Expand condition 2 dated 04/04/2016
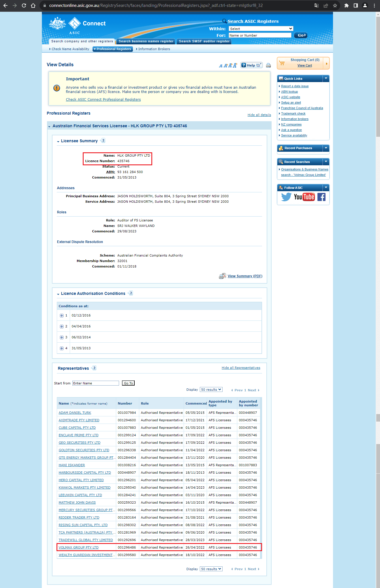 62,327
